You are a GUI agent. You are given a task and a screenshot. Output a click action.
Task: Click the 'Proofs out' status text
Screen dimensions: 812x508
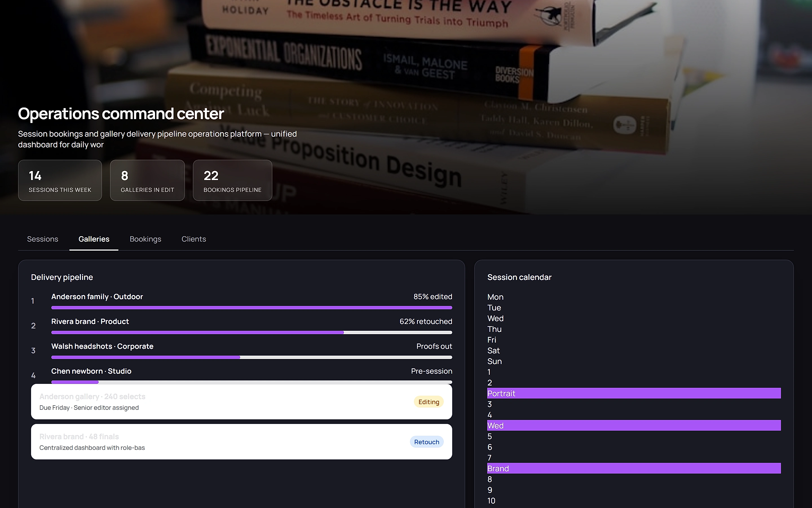pos(434,346)
